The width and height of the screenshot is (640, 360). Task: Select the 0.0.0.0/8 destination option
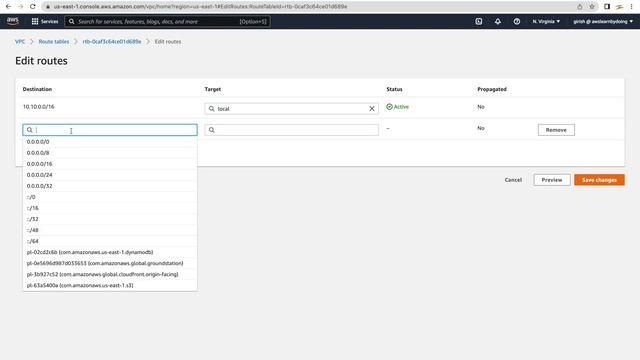coord(110,153)
